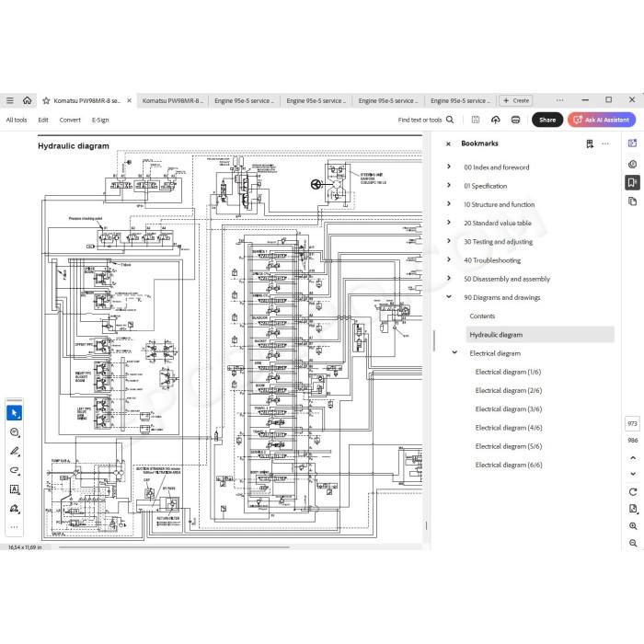Open the Convert menu
The height and width of the screenshot is (644, 644).
pyautogui.click(x=70, y=120)
